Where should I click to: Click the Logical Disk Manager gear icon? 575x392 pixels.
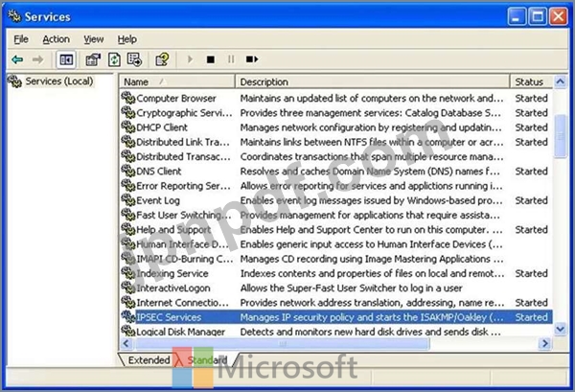tap(128, 331)
